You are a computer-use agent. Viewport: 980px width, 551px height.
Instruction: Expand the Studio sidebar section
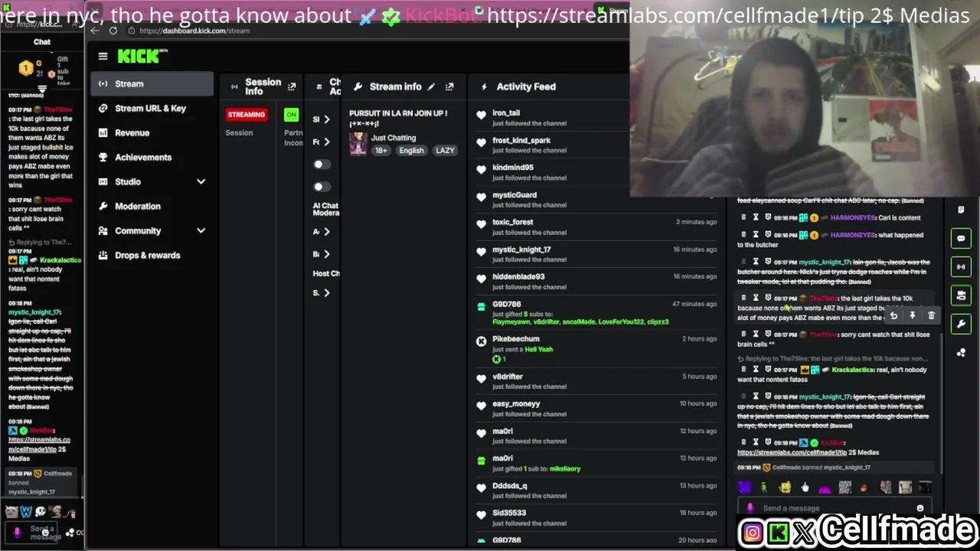[201, 182]
